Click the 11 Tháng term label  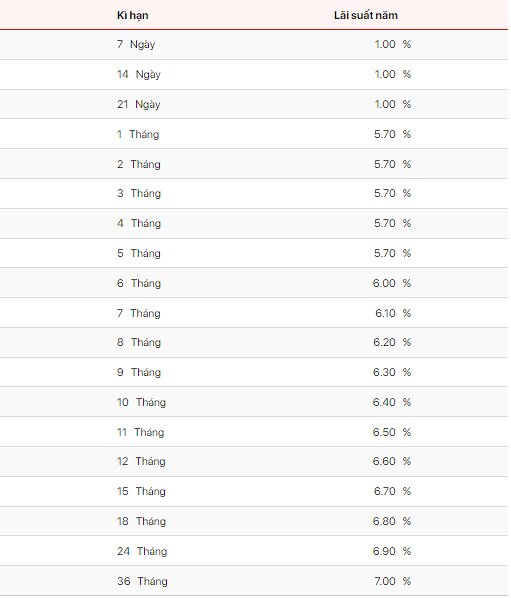coord(140,432)
